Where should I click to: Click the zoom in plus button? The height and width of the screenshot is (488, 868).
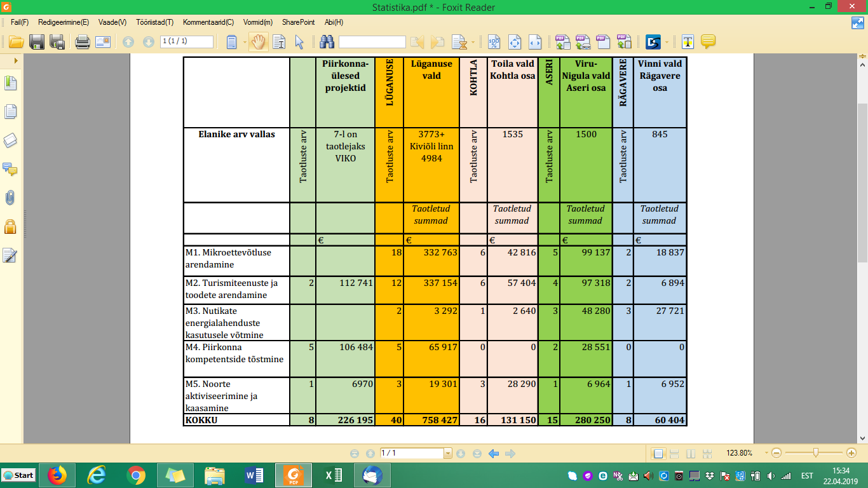[851, 453]
